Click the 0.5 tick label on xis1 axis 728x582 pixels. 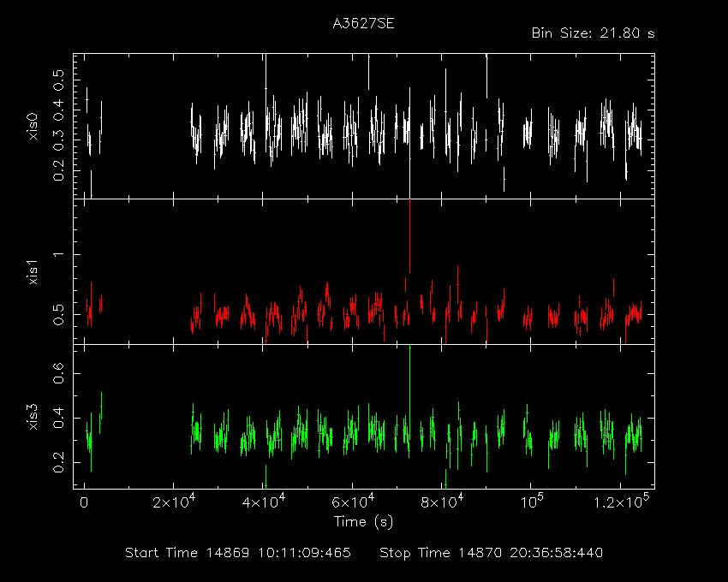(58, 315)
